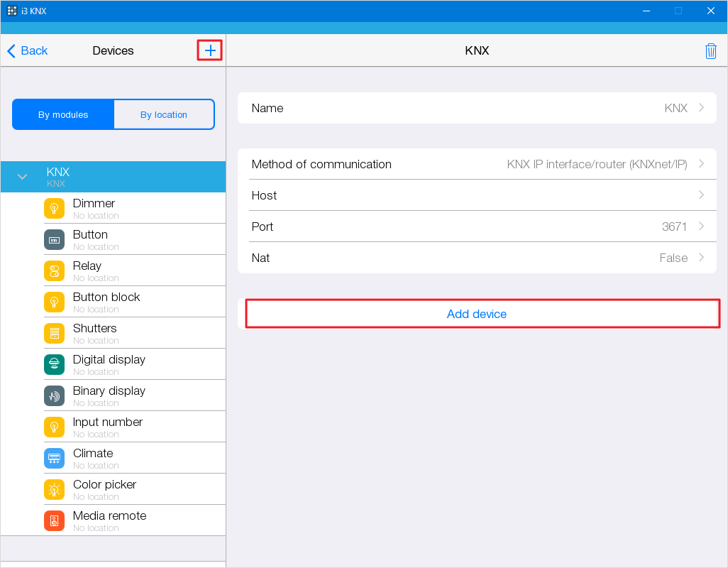Edit the Name KNX row

477,108
